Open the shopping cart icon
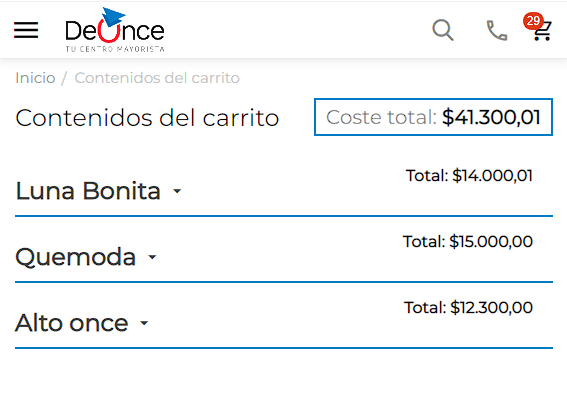 (542, 31)
